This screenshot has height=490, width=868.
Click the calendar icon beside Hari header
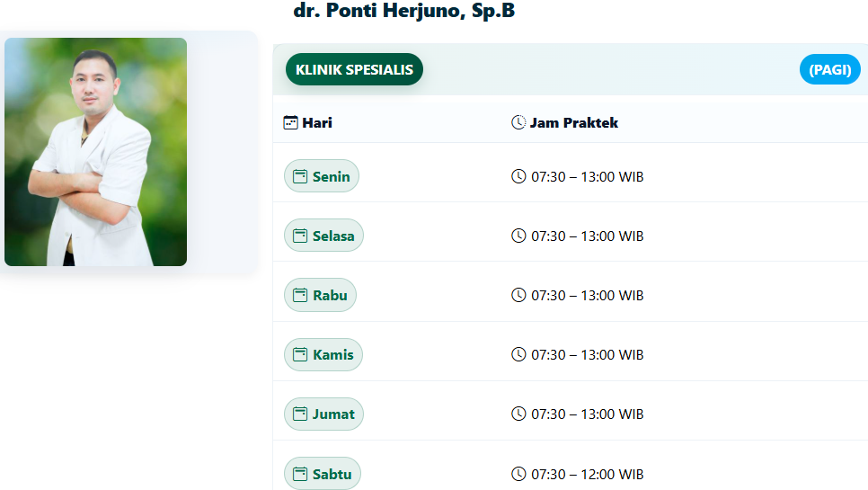tap(290, 122)
